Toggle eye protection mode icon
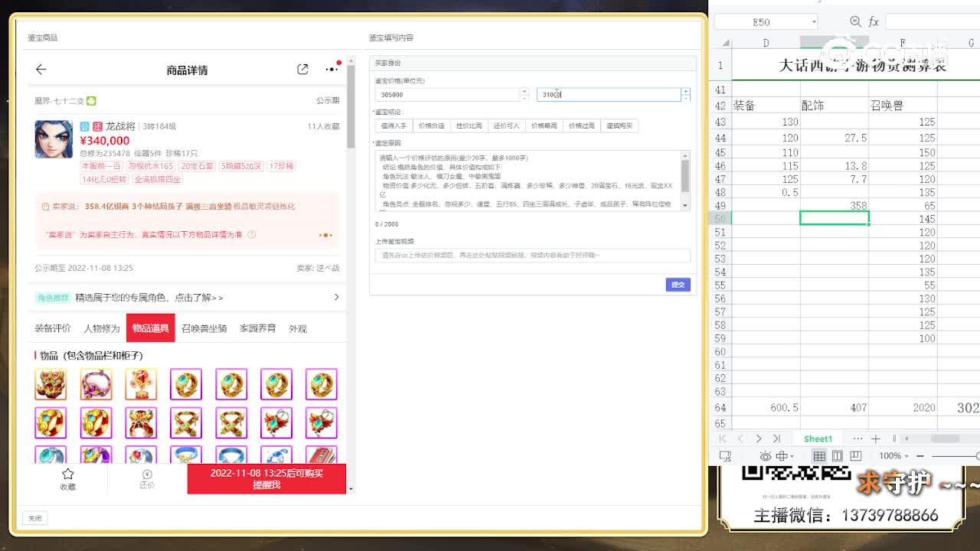Screen dimensions: 980x551 coord(765,456)
